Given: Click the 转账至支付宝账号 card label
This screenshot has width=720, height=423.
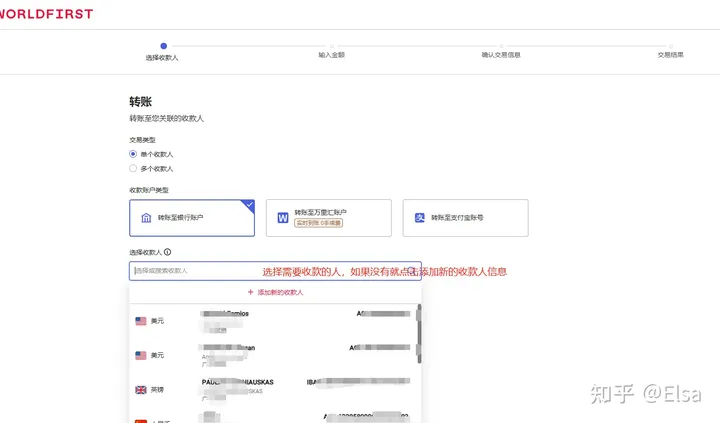Looking at the screenshot, I should [x=457, y=218].
